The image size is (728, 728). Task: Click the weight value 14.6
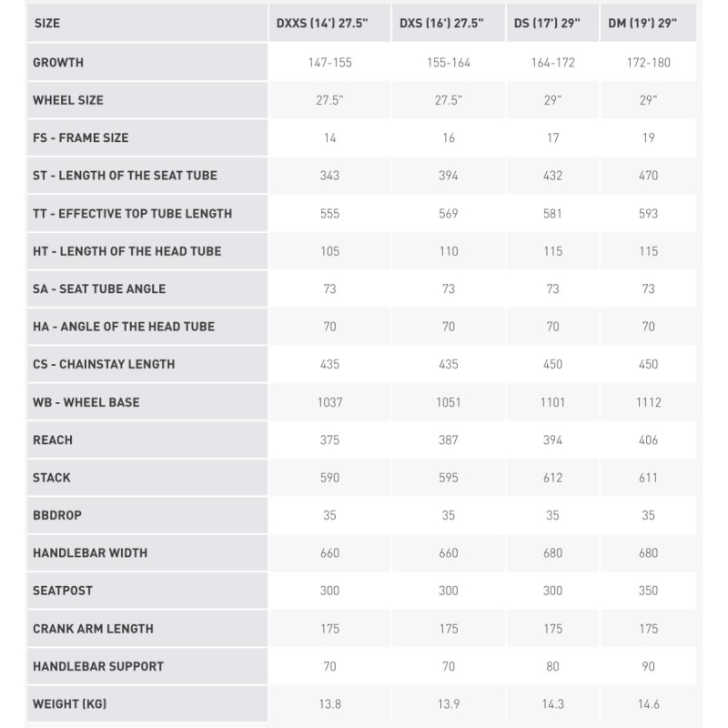click(648, 703)
